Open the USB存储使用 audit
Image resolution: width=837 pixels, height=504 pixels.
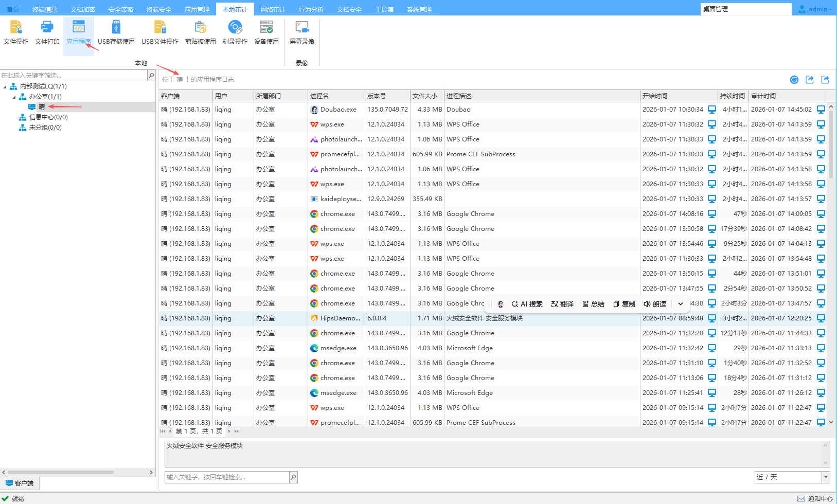click(x=116, y=32)
